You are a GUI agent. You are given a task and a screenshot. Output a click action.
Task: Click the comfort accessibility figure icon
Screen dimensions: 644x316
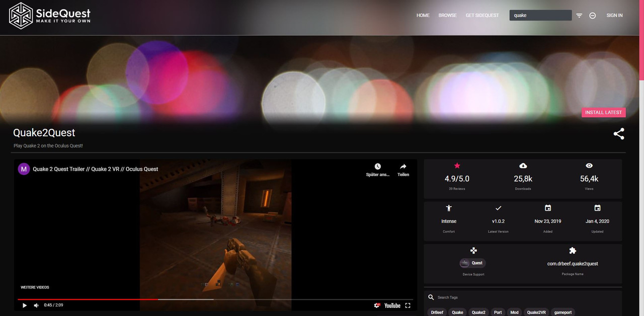click(x=449, y=208)
